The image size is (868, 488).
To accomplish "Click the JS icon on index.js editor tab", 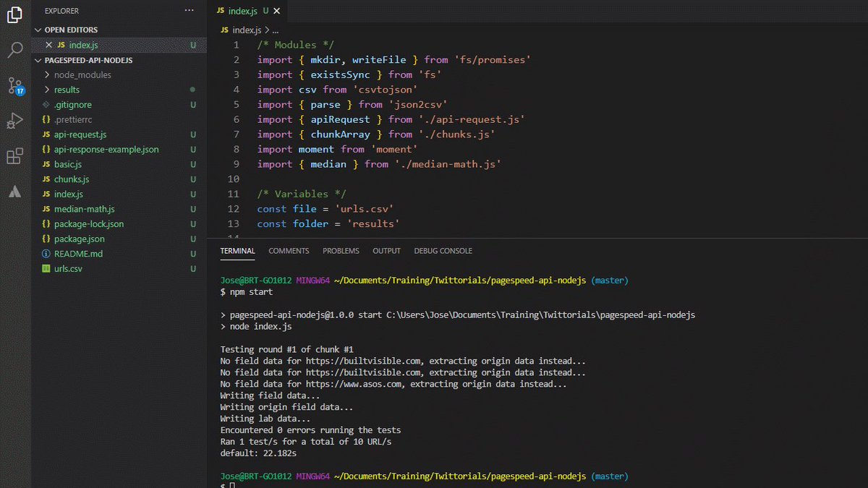I will [221, 11].
